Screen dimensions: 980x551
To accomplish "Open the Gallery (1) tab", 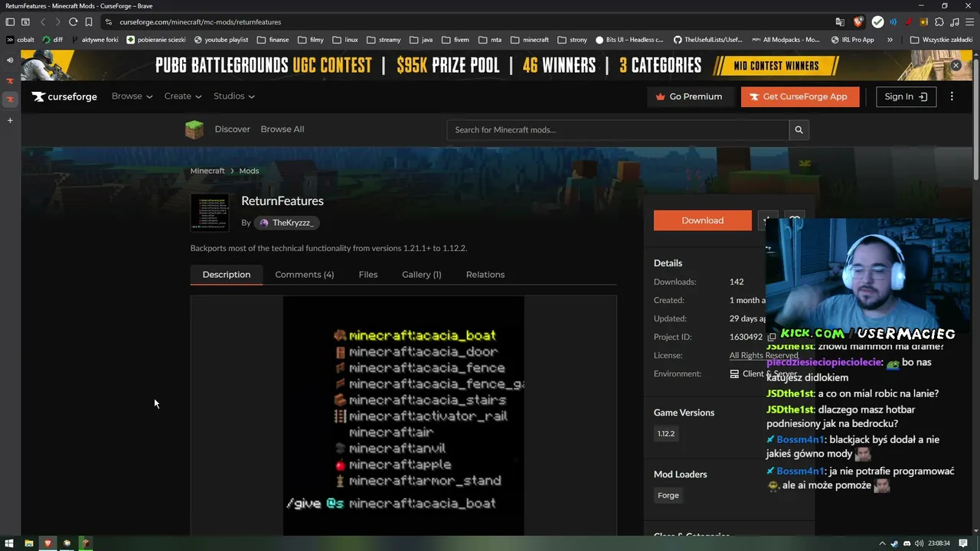I will click(x=422, y=275).
